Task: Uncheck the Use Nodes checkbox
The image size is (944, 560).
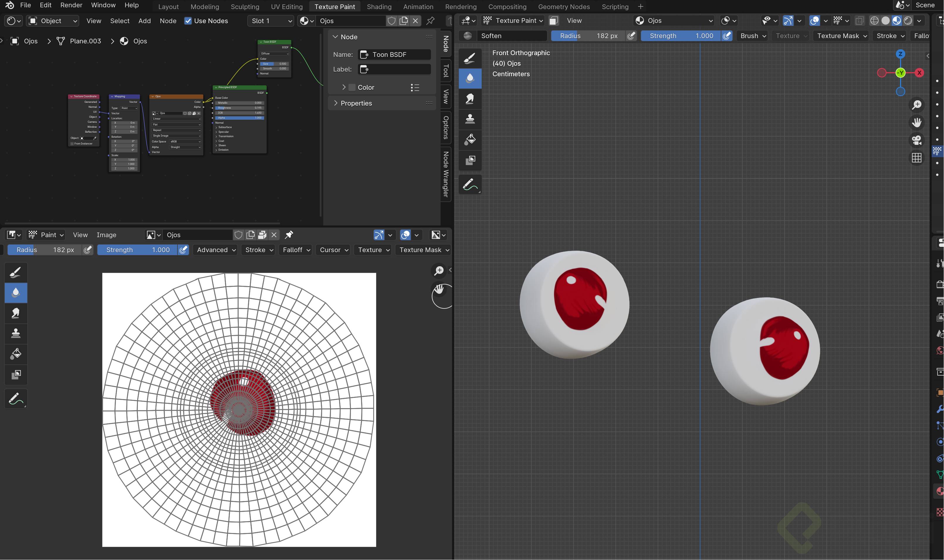Action: [187, 21]
